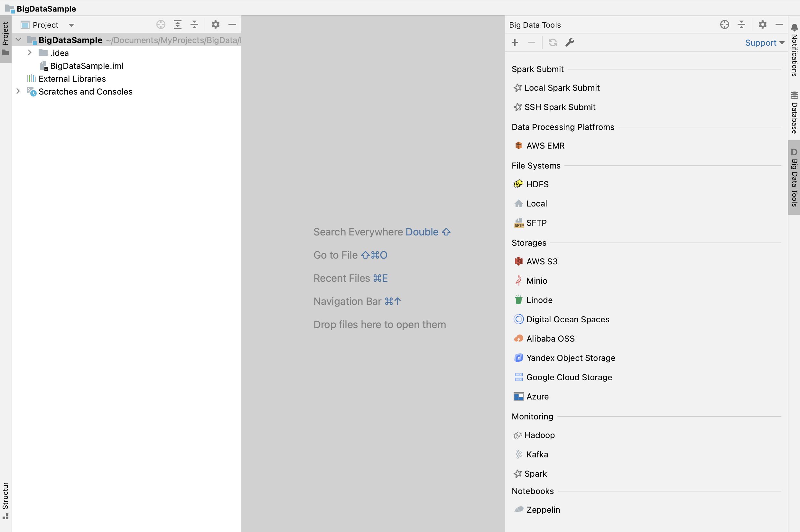The width and height of the screenshot is (800, 532).
Task: Click the Project panel dropdown arrow
Action: coord(72,24)
